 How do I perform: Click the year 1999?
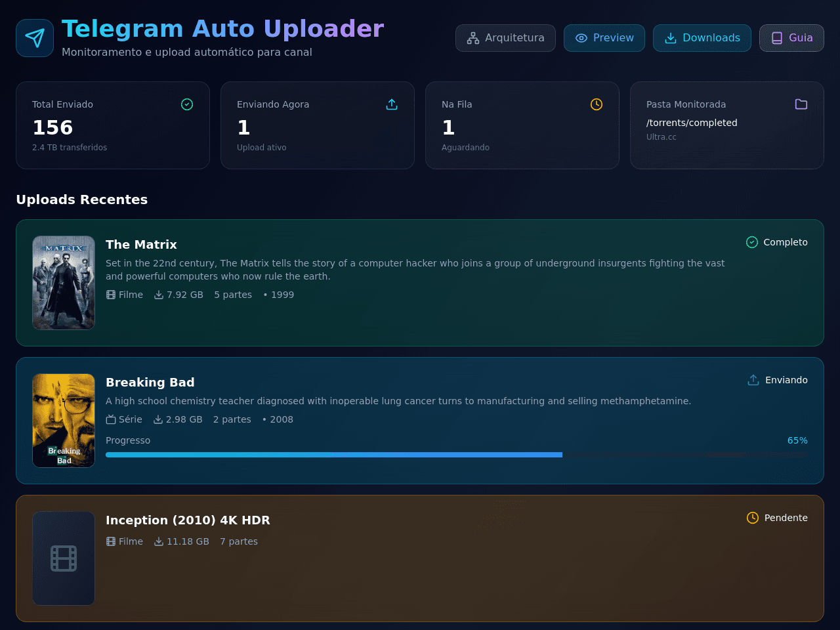282,295
